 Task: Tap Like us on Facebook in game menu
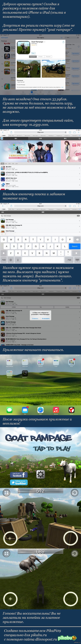[19, 475]
